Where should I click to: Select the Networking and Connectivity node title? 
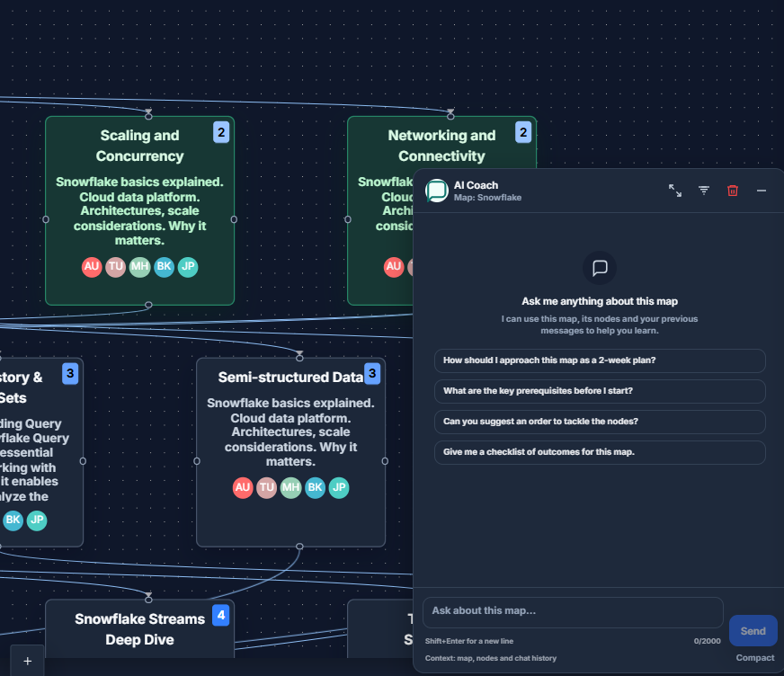click(x=441, y=146)
